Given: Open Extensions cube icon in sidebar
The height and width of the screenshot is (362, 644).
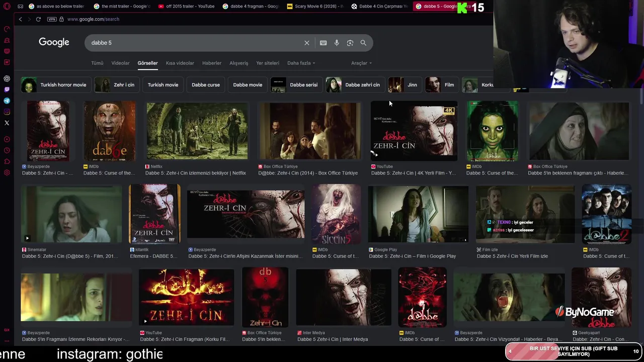Looking at the screenshot, I should click(7, 161).
